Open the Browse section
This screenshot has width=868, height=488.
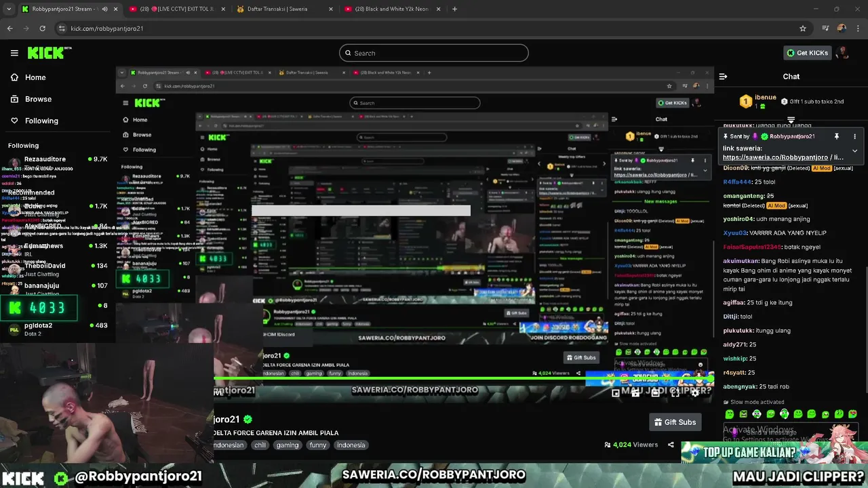(x=38, y=99)
